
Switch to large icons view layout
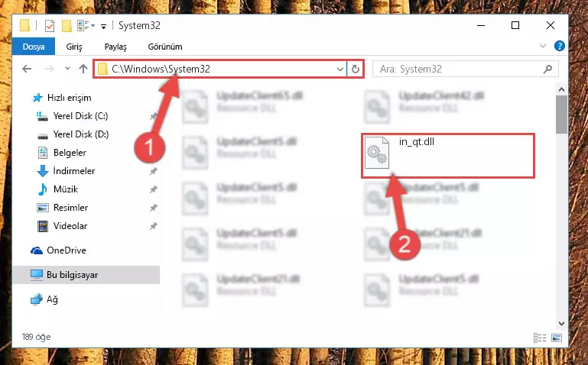point(557,338)
